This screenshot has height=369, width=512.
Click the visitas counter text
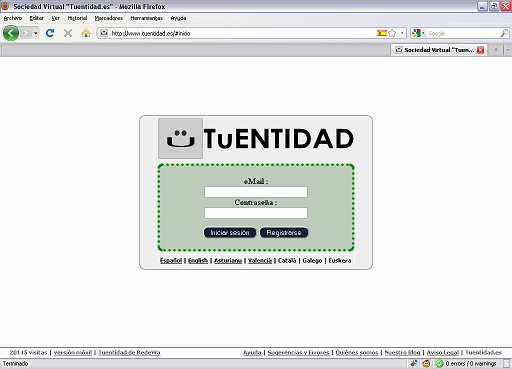tap(28, 352)
